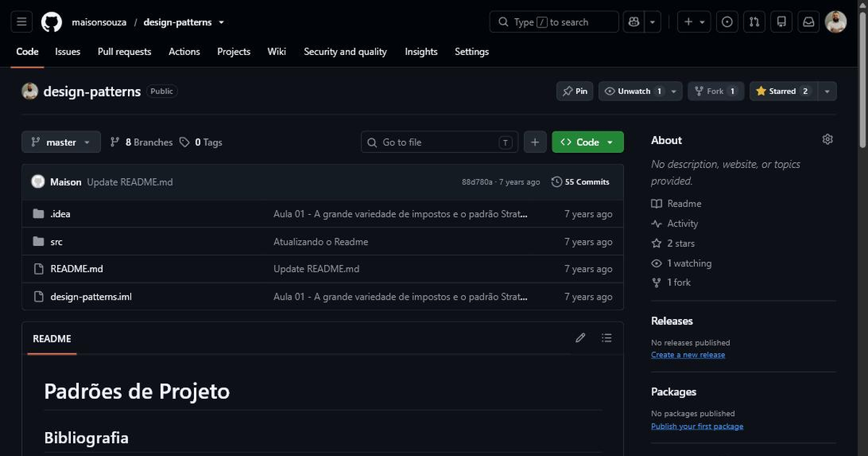This screenshot has width=868, height=456.
Task: Open the maisonsouza owner link
Action: tap(99, 22)
